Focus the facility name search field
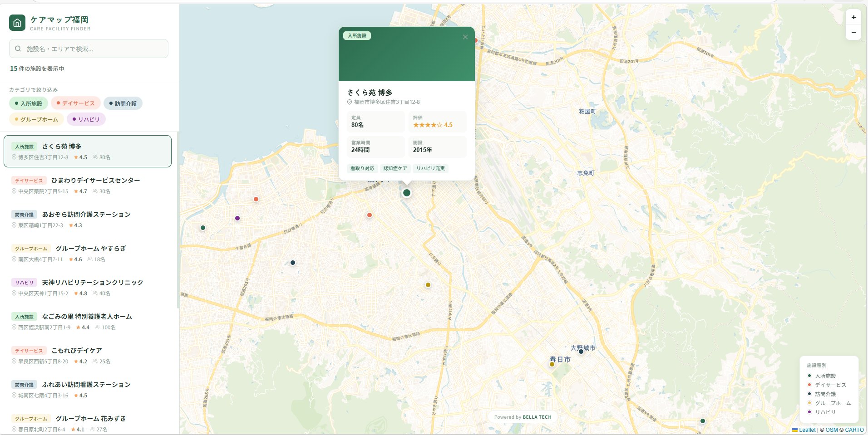868x435 pixels. (95, 49)
